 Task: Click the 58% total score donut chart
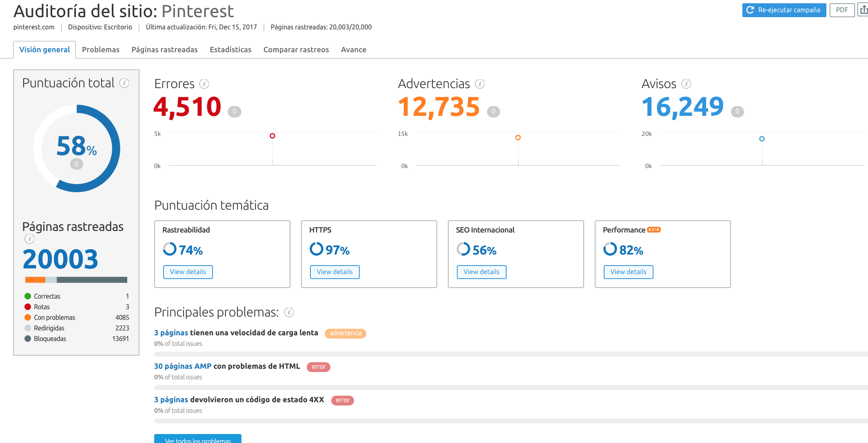77,148
